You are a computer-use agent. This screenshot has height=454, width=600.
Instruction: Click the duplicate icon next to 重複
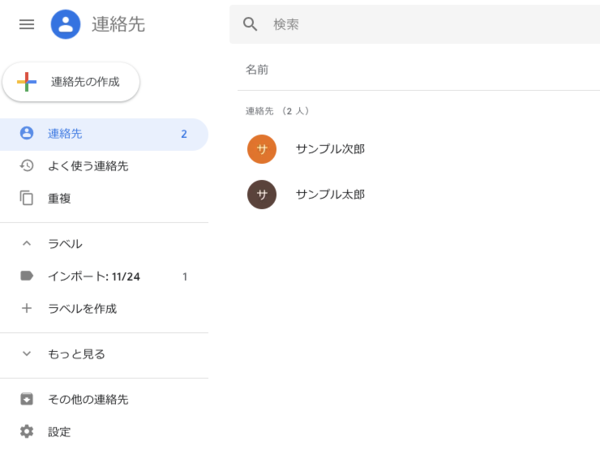click(x=27, y=198)
